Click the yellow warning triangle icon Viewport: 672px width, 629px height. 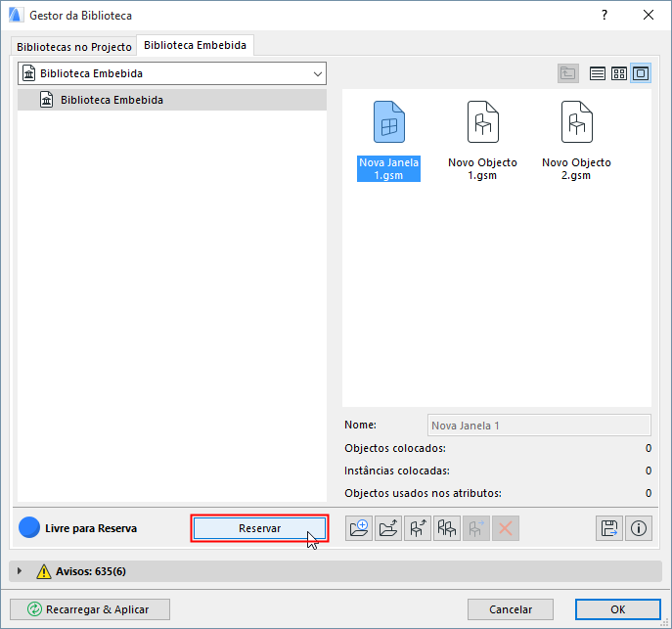(44, 571)
